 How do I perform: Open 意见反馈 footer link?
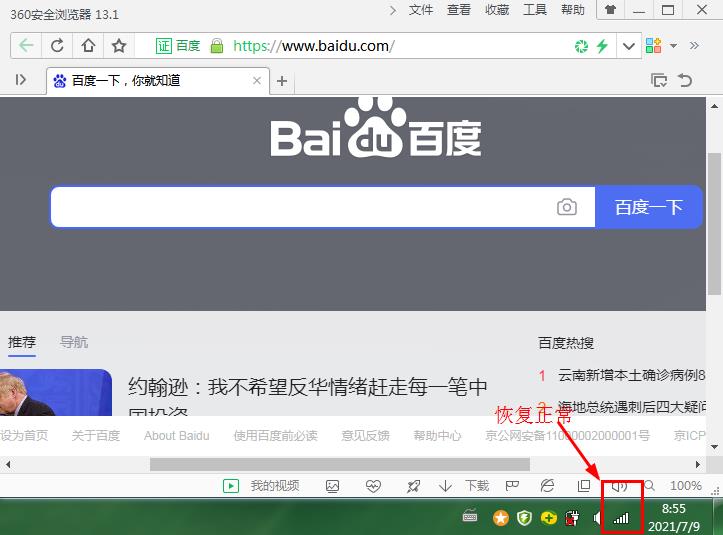[x=366, y=435]
